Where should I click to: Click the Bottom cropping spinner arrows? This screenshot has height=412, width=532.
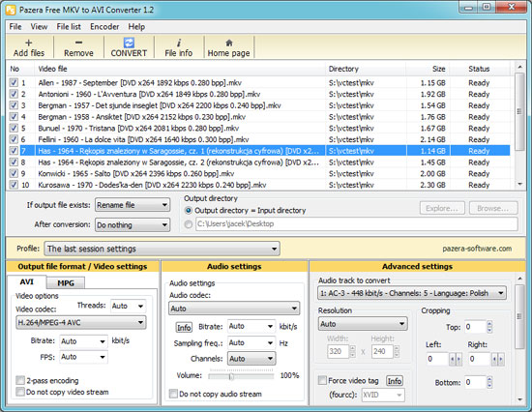pos(489,382)
